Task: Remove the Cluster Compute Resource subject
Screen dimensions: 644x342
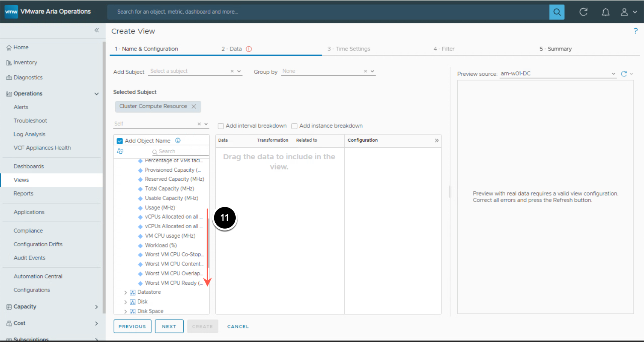Action: [194, 107]
